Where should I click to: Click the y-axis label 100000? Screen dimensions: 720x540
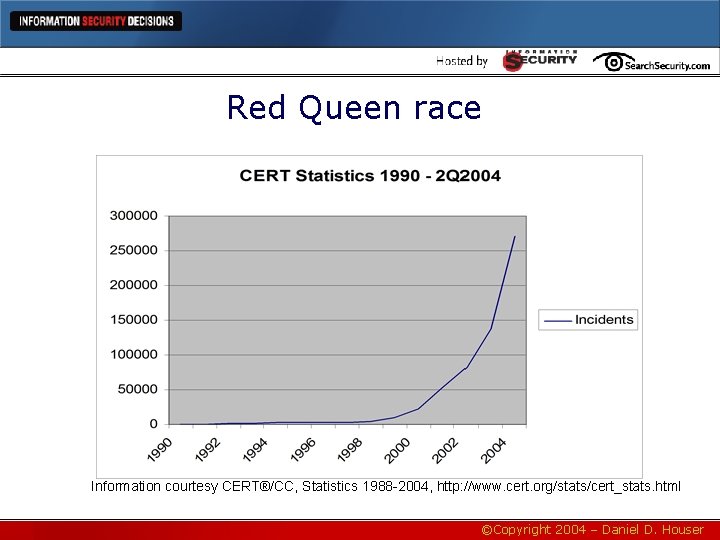click(134, 354)
